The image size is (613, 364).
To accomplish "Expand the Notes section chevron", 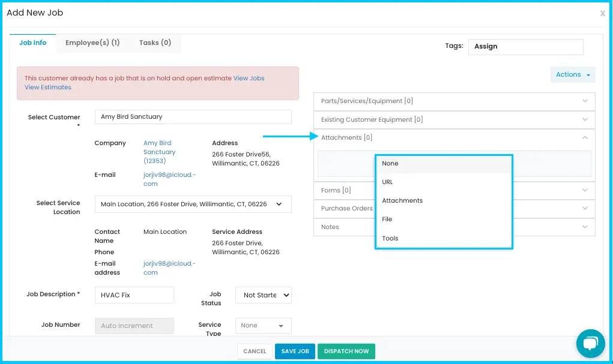I will click(585, 227).
